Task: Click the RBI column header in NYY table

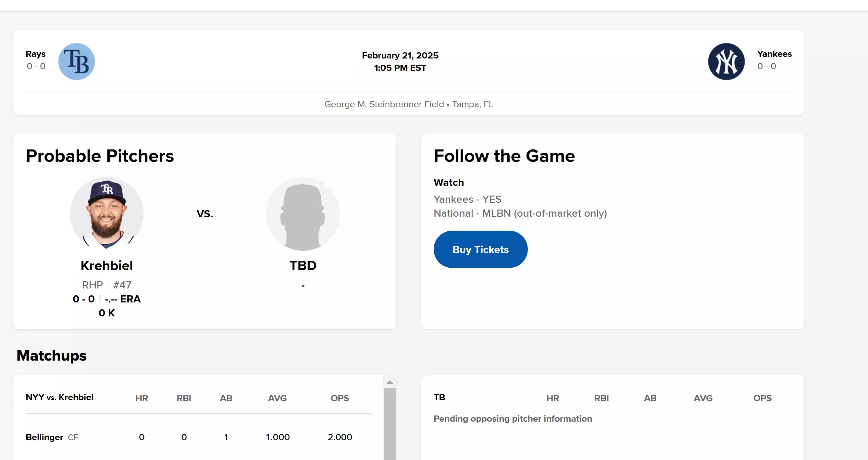Action: tap(184, 398)
